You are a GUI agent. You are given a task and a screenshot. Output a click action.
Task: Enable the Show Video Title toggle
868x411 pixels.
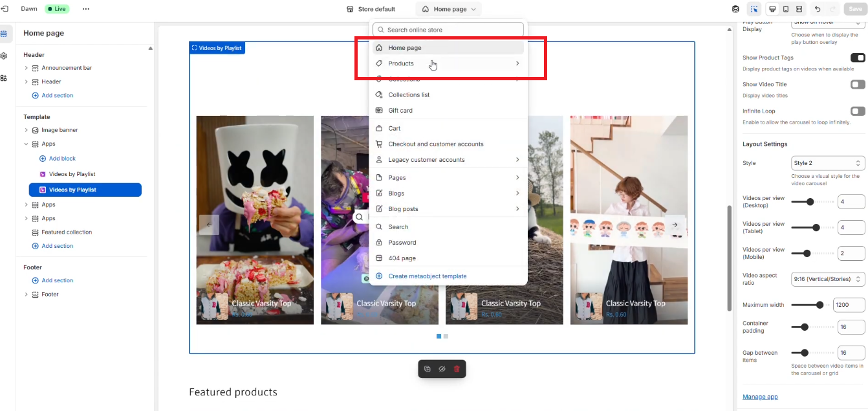(x=858, y=84)
